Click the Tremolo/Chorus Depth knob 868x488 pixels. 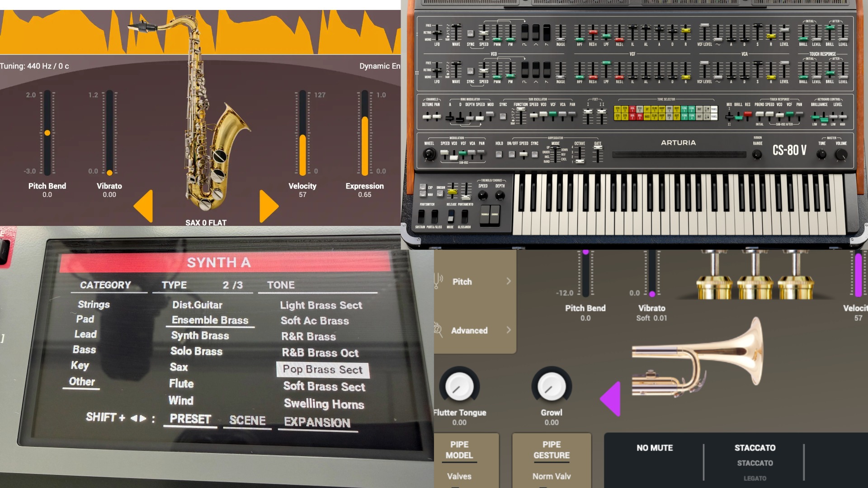pyautogui.click(x=500, y=195)
